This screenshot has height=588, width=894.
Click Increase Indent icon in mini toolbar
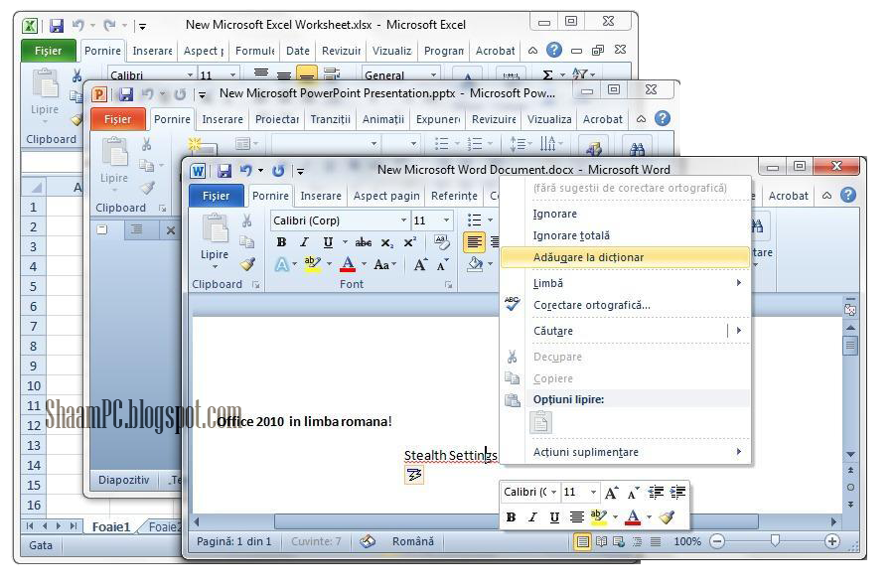click(677, 493)
